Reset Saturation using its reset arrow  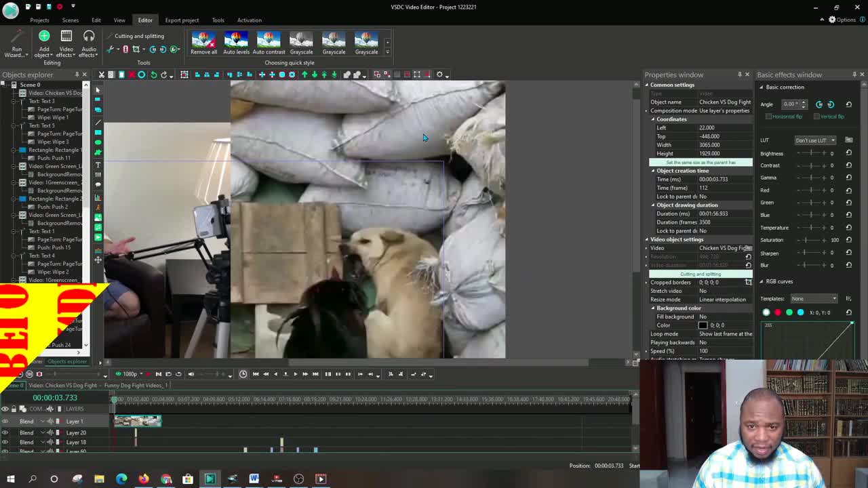pos(848,240)
